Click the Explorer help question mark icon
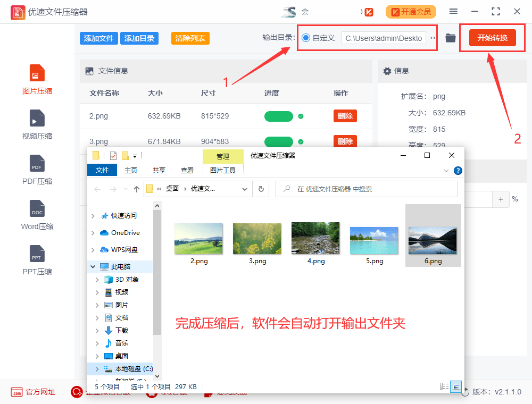The width and height of the screenshot is (532, 404). coord(458,171)
